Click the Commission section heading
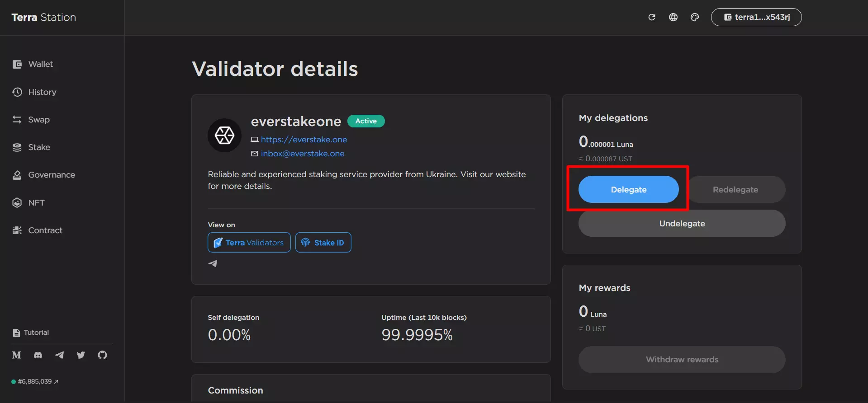868x403 pixels. (235, 390)
